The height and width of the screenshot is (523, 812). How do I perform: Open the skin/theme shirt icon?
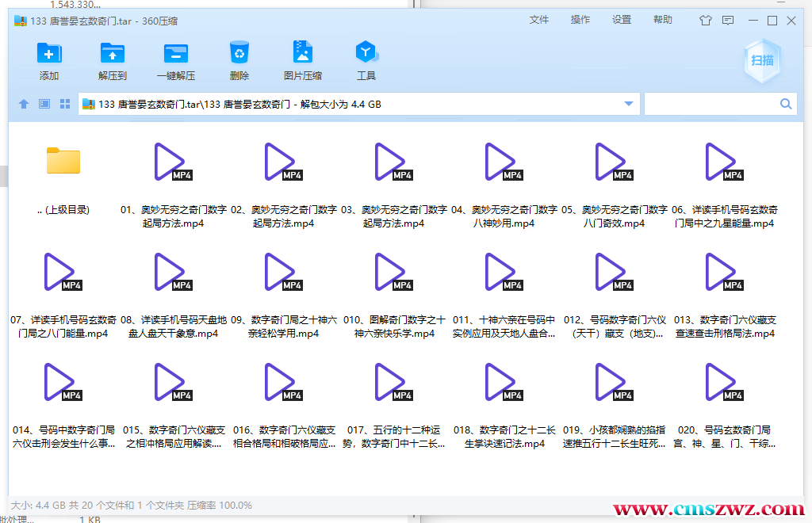tap(705, 21)
